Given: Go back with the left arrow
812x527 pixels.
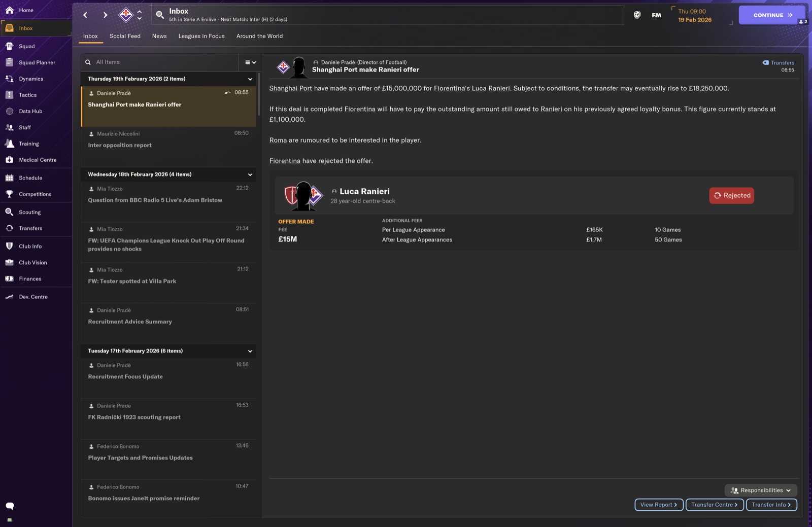Looking at the screenshot, I should (x=85, y=15).
